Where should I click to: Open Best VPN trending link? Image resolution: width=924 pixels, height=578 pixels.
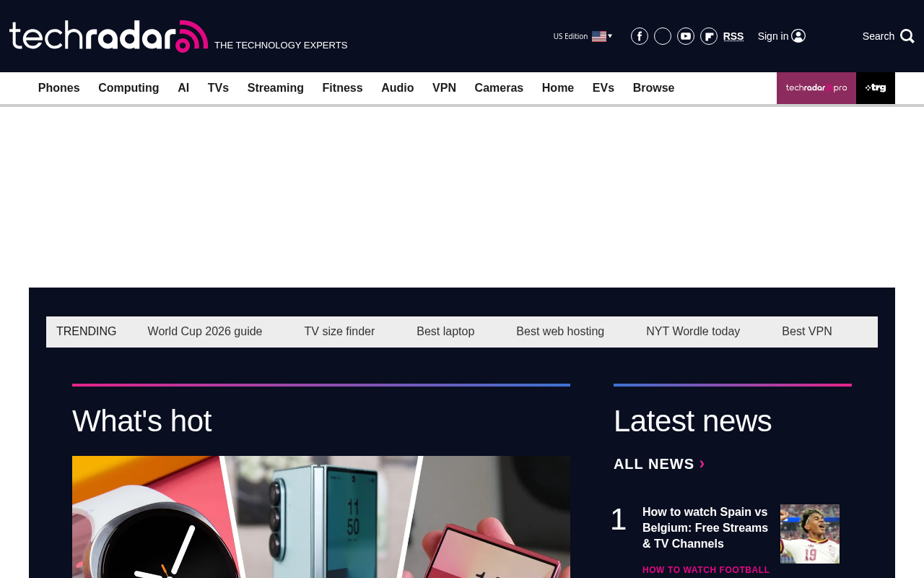(x=807, y=332)
